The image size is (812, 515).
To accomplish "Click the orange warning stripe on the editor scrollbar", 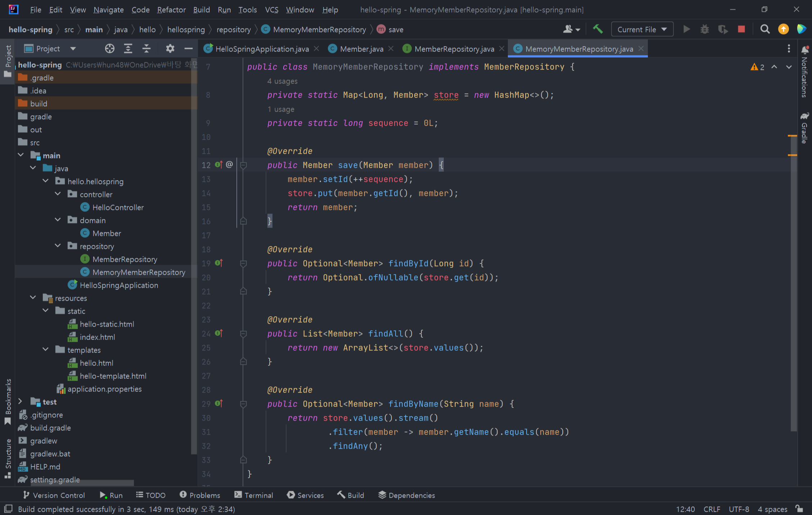I will [792, 136].
